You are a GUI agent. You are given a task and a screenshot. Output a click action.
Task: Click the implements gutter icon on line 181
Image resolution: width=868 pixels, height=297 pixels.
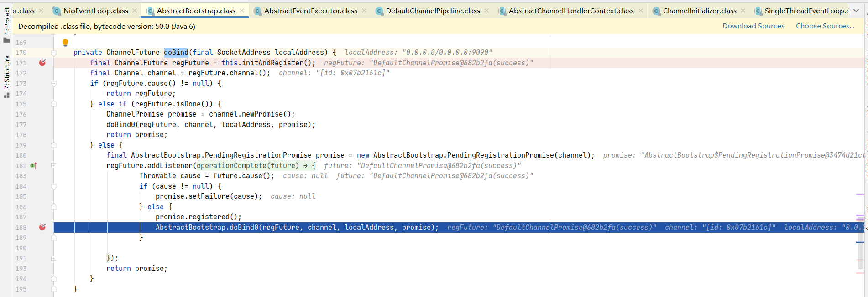point(33,165)
